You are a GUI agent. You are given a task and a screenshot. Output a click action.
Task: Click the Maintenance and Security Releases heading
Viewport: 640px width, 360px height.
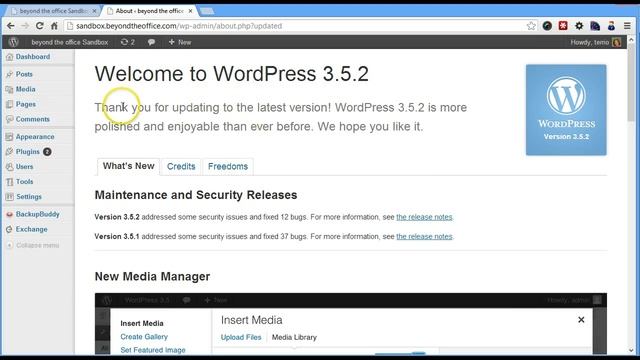(x=196, y=195)
